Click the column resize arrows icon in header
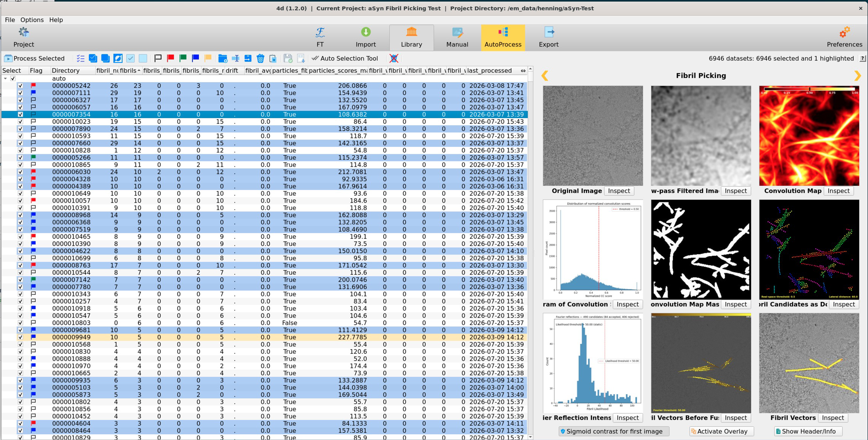Screen dimensions: 868x440 [x=523, y=71]
